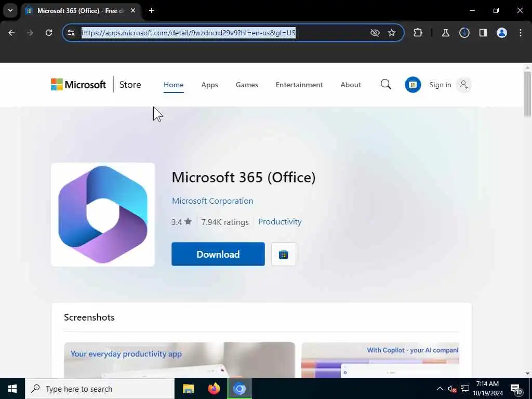Click scrollbar down arrow
Screen dimensions: 532x399
(x=527, y=374)
